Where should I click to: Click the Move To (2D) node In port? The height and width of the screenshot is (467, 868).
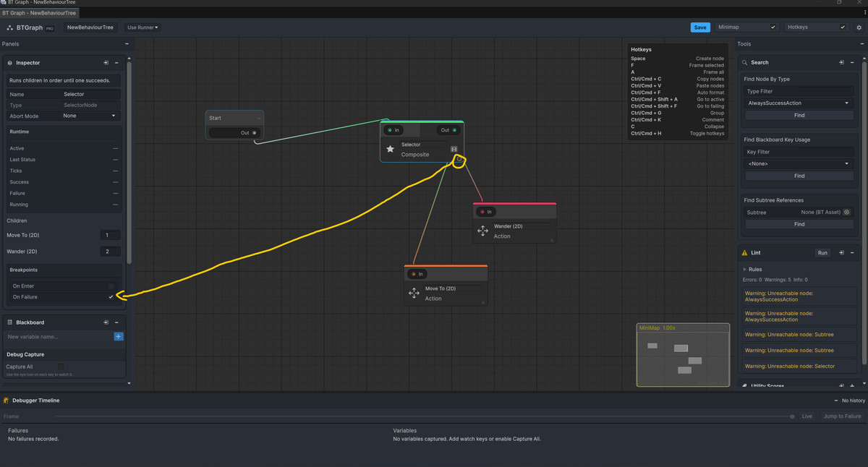413,274
